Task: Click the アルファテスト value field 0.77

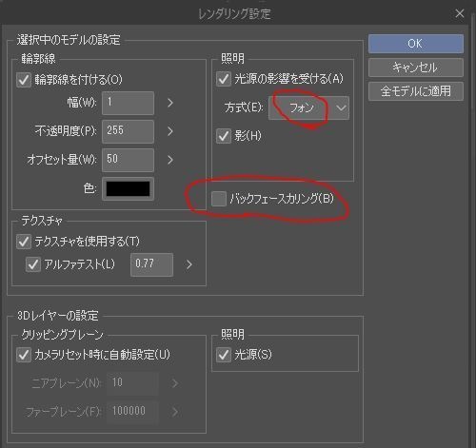Action: click(151, 264)
